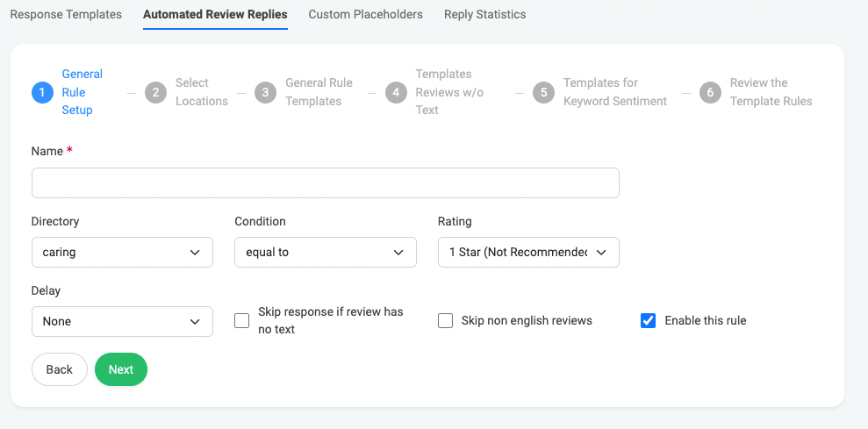The width and height of the screenshot is (868, 429).
Task: Click the step 4 circle icon
Action: coord(396,92)
